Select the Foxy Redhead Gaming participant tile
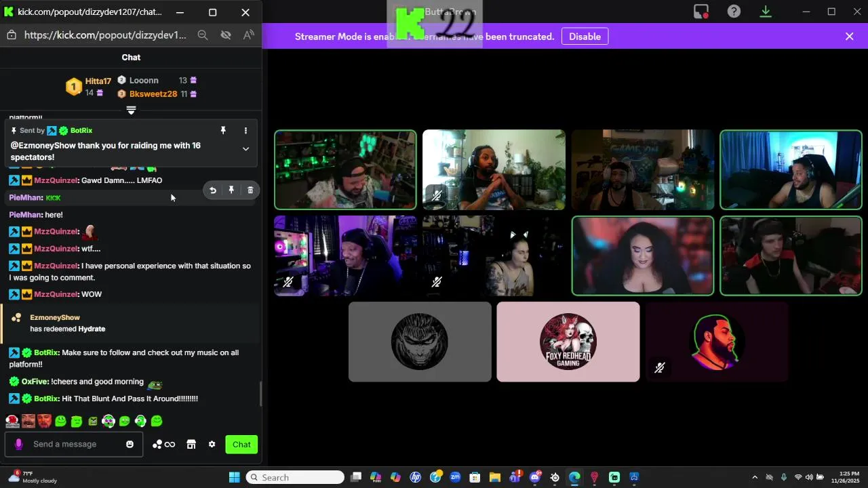This screenshot has width=868, height=488. (568, 342)
